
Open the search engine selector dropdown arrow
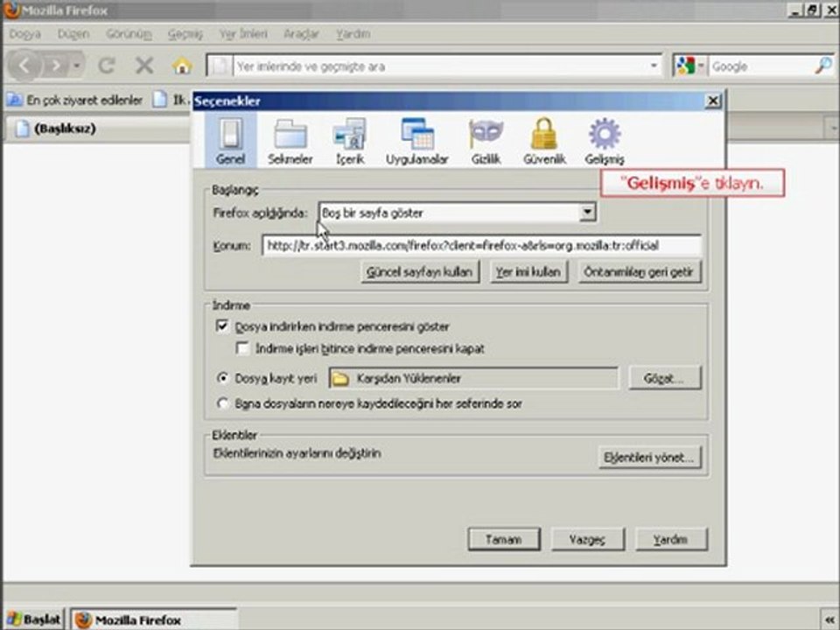click(x=701, y=66)
